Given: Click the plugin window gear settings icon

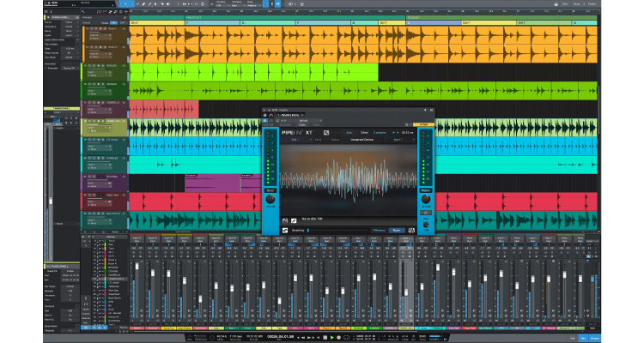Looking at the screenshot, I should pos(407,124).
